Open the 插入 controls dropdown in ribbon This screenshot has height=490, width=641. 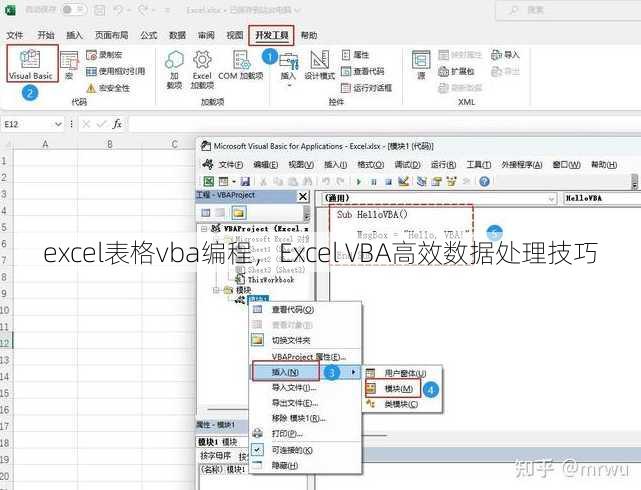point(288,69)
